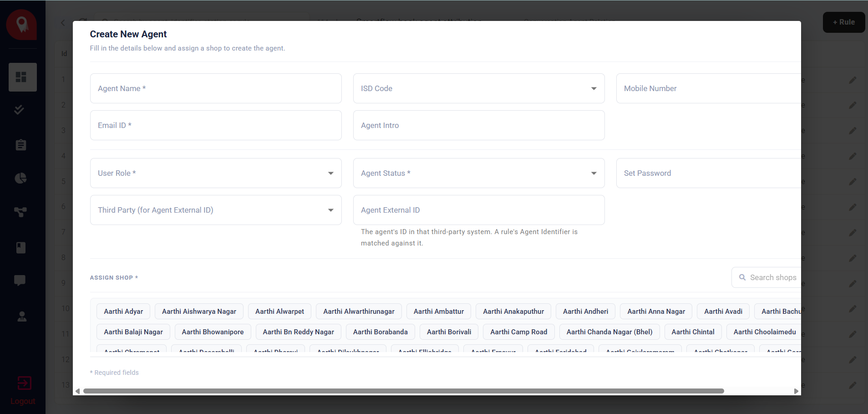Click the Agent External ID field
Image resolution: width=868 pixels, height=414 pixels.
pyautogui.click(x=479, y=210)
